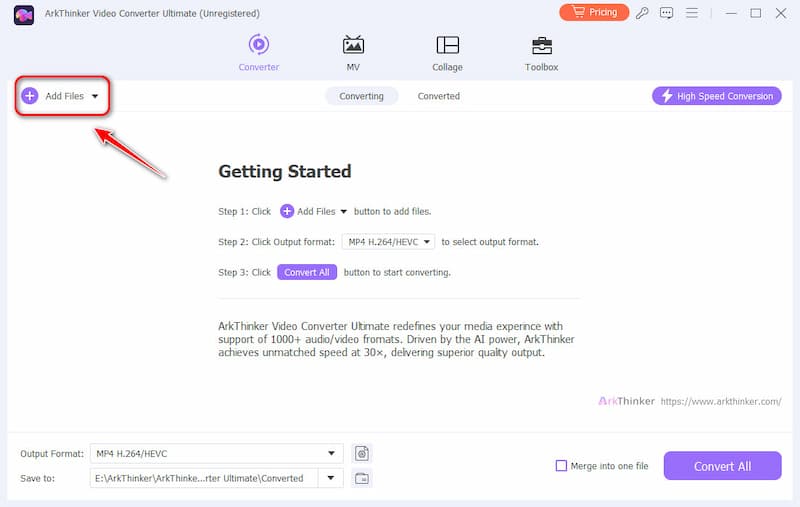Open the Step 2 MP4 H.264/HEVC dropdown
Viewport: 800px width, 507px height.
tap(388, 242)
